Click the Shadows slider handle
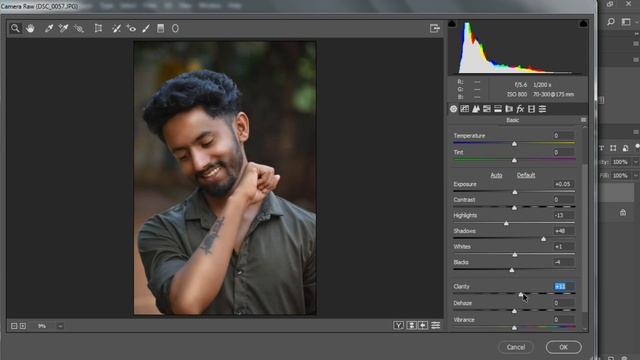Screen dimensions: 640x360 click(543, 239)
